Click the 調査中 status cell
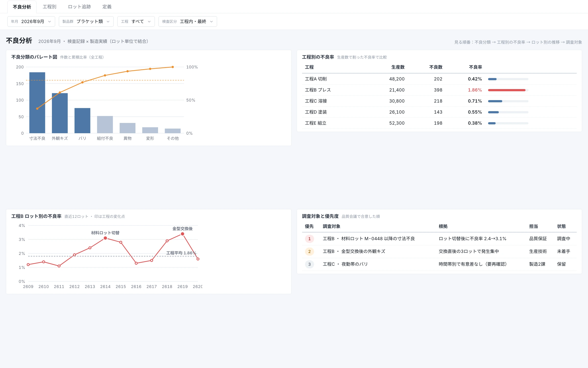This screenshot has height=368, width=588. pyautogui.click(x=563, y=239)
